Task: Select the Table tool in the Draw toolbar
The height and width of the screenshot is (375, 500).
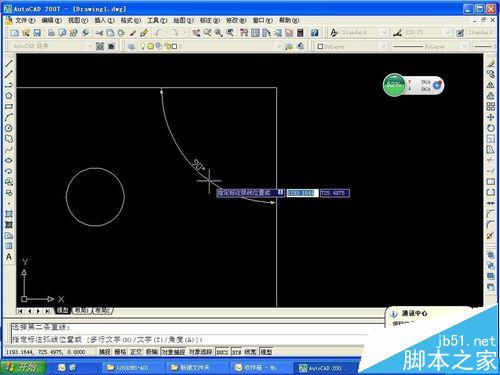Action: pyautogui.click(x=9, y=246)
